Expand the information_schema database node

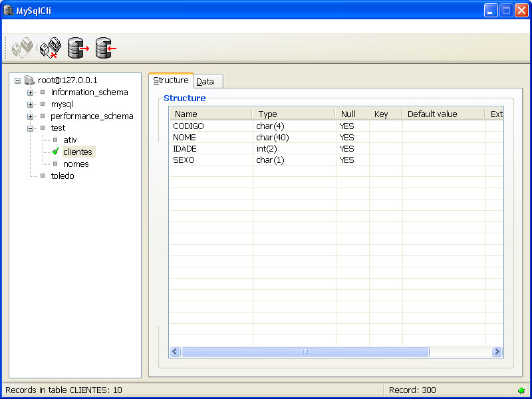(30, 92)
